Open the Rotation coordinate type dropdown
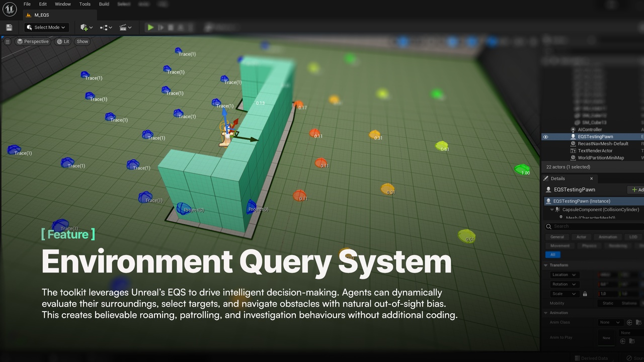Image resolution: width=644 pixels, height=362 pixels. pos(564,284)
